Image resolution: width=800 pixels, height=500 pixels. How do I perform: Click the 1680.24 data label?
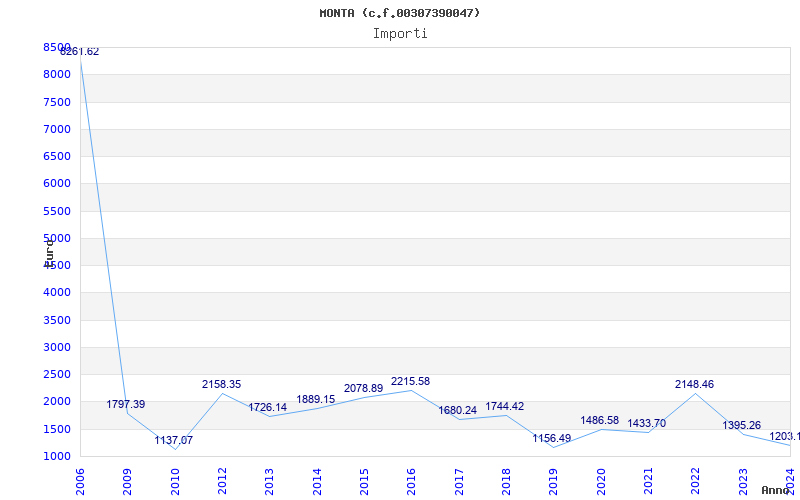[x=457, y=411]
